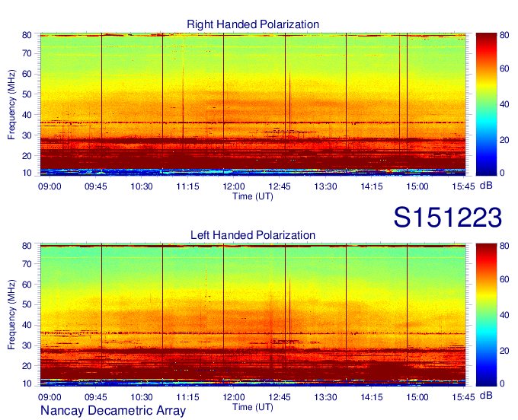Click the 'Right Handed Polarization' title
518x420 pixels.
tap(253, 24)
